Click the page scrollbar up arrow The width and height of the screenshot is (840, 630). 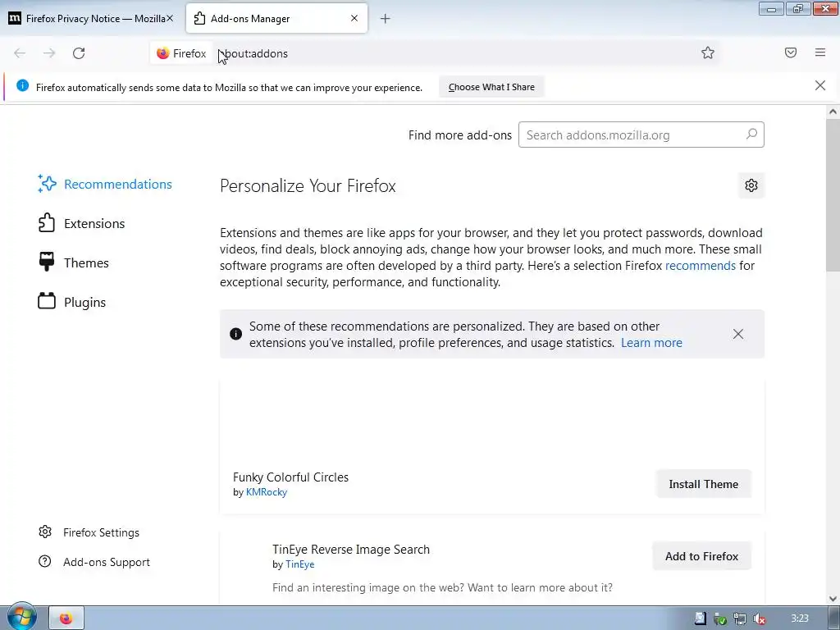coord(833,112)
